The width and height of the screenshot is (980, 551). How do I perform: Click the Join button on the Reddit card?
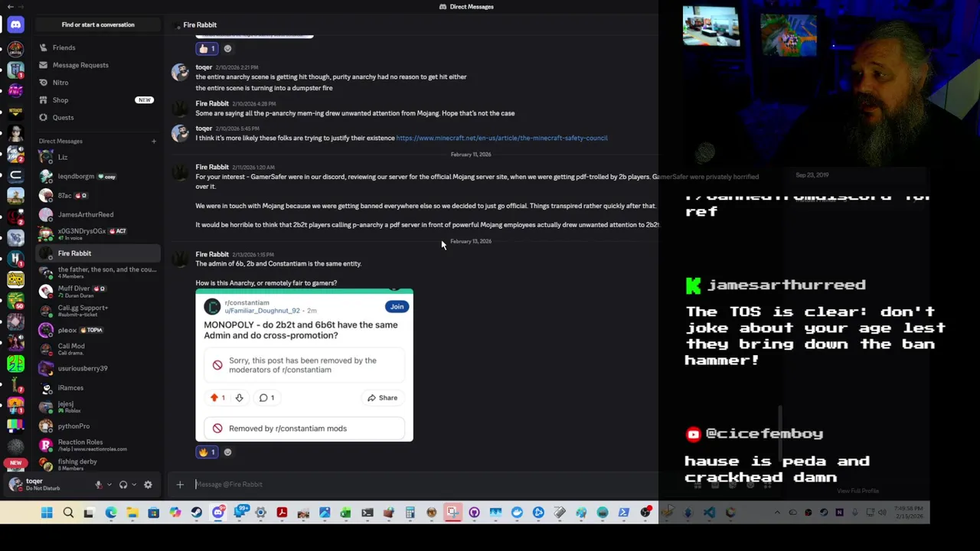pyautogui.click(x=397, y=306)
